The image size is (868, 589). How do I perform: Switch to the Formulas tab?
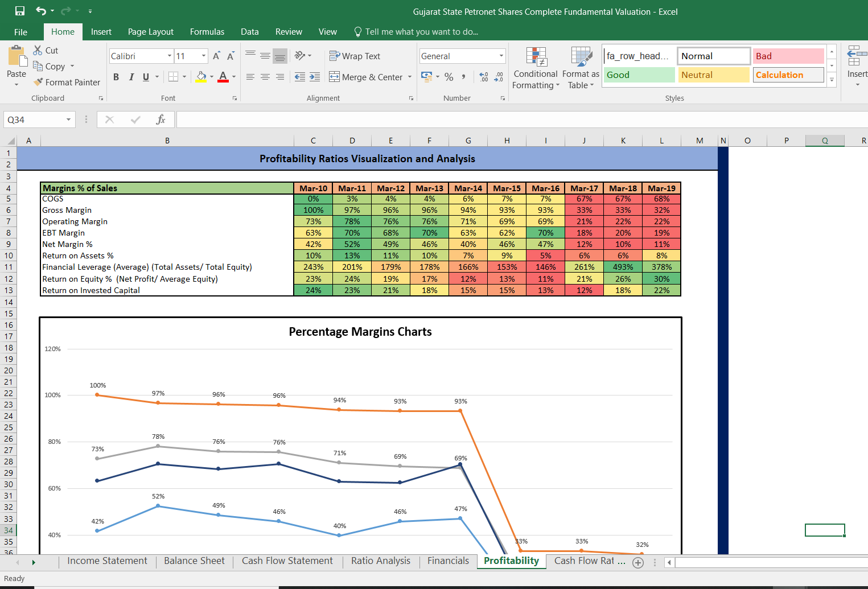207,32
